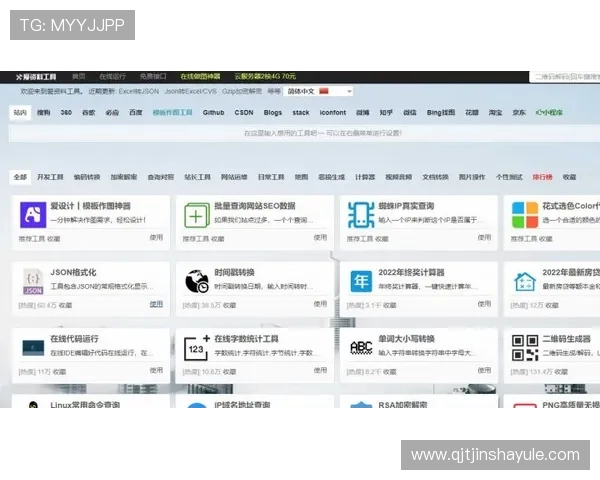
Task: Click 收藏 on the 二维码生成器 card
Action: (x=561, y=372)
